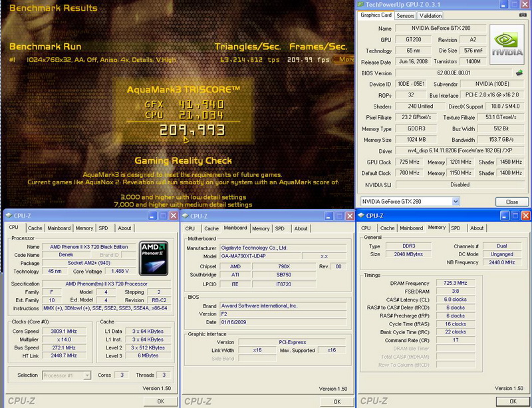The width and height of the screenshot is (532, 408).
Task: Click the motherboard model GA-MA790XT-UD4P
Action: point(260,256)
